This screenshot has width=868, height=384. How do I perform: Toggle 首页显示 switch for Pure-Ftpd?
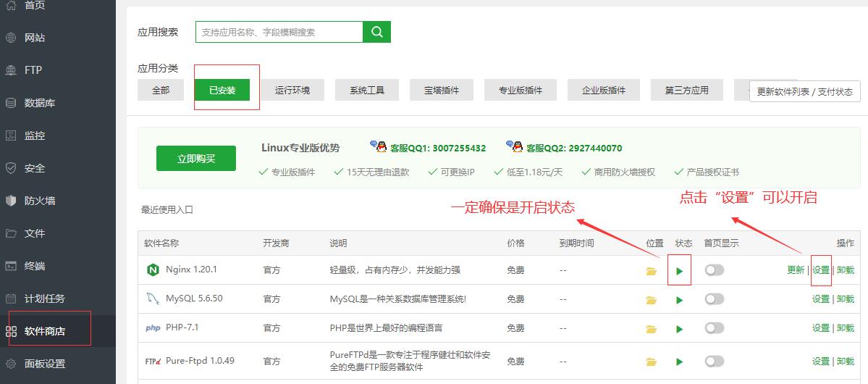(715, 361)
